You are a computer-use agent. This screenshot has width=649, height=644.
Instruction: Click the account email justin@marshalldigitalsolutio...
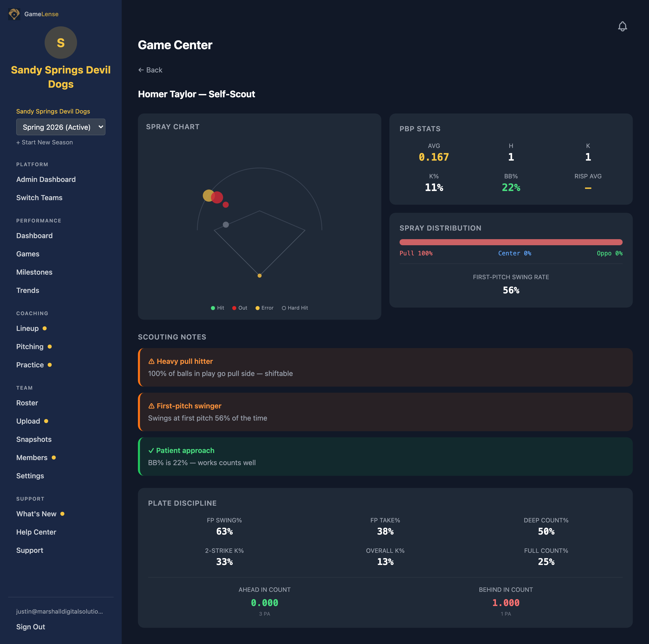[x=60, y=611]
